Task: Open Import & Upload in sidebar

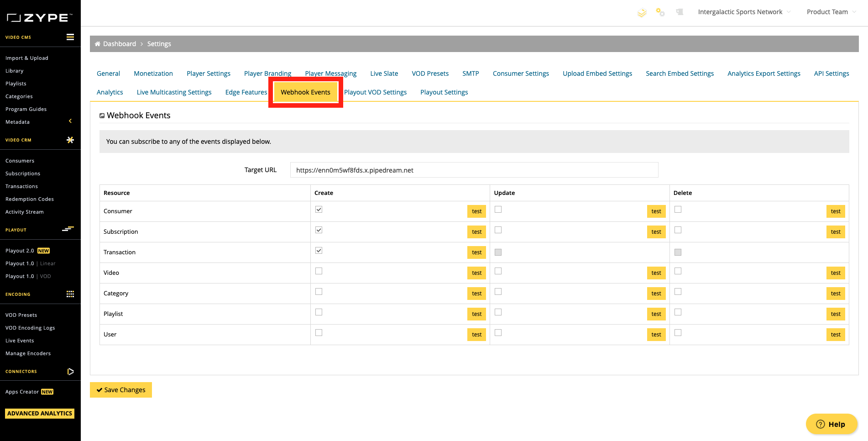Action: (27, 58)
